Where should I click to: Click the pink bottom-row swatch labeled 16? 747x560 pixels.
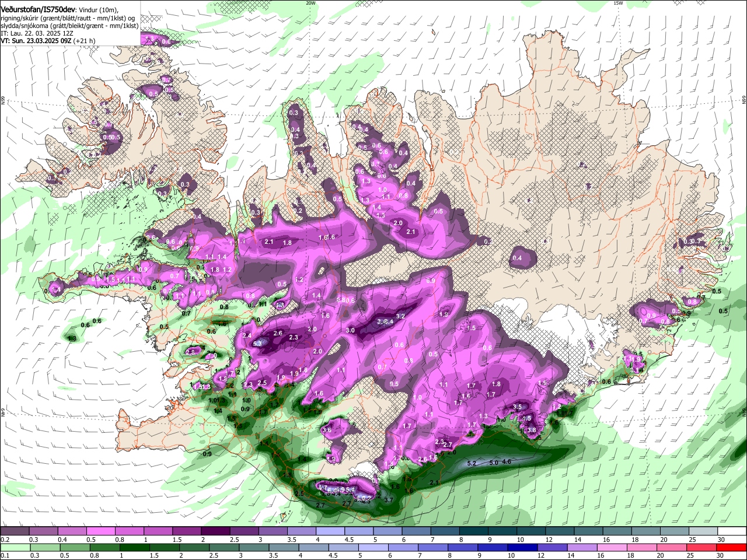(x=613, y=547)
